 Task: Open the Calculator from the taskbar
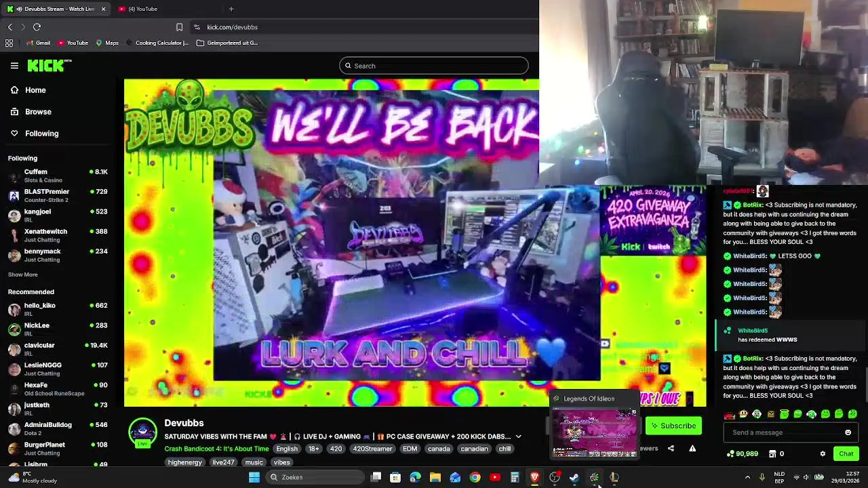[515, 477]
